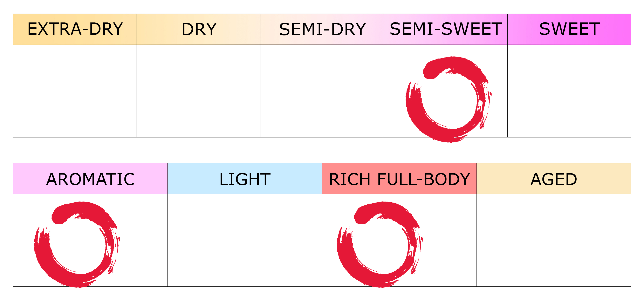The image size is (644, 299).
Task: Mark the empty cell under Sweet
Action: (569, 91)
